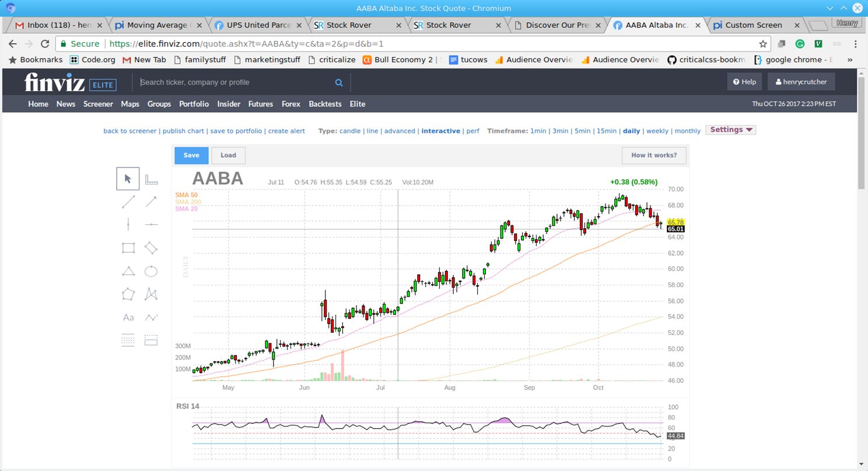The image size is (868, 471).
Task: Open the Backtests menu
Action: [x=325, y=104]
